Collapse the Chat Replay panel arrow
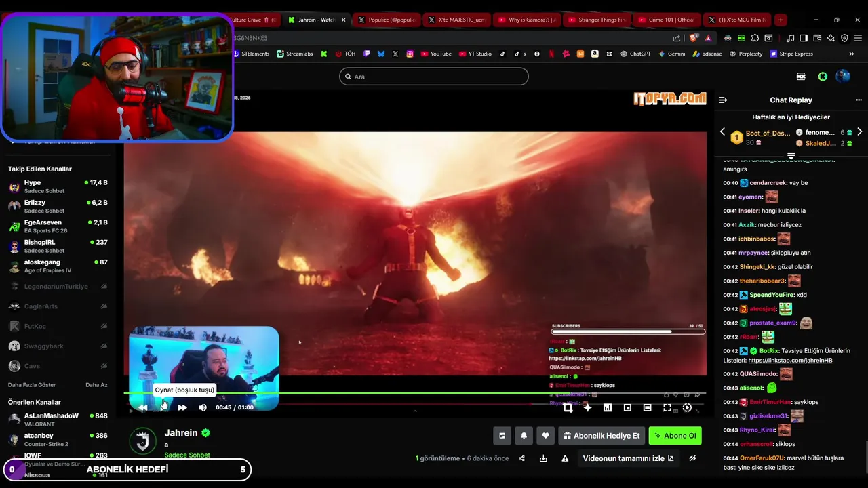The height and width of the screenshot is (488, 868). pos(723,100)
